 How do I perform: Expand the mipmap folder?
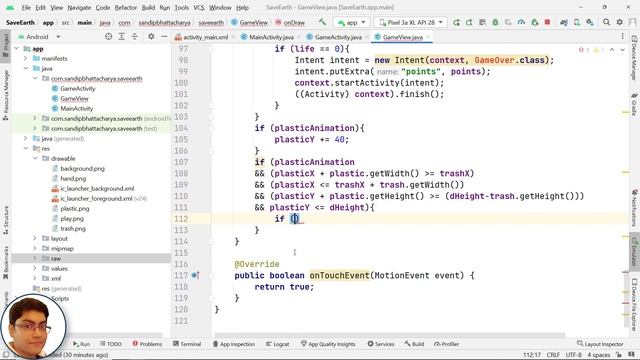pyautogui.click(x=35, y=248)
